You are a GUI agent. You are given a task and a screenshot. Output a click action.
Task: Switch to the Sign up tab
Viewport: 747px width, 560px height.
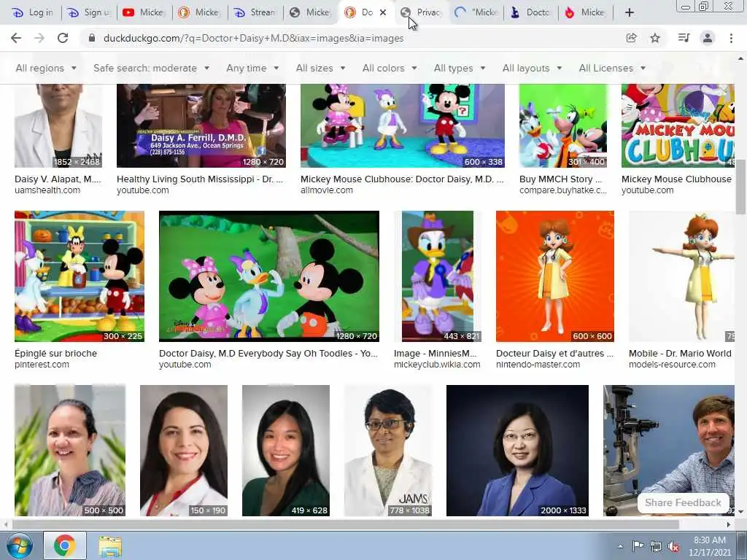tap(89, 12)
